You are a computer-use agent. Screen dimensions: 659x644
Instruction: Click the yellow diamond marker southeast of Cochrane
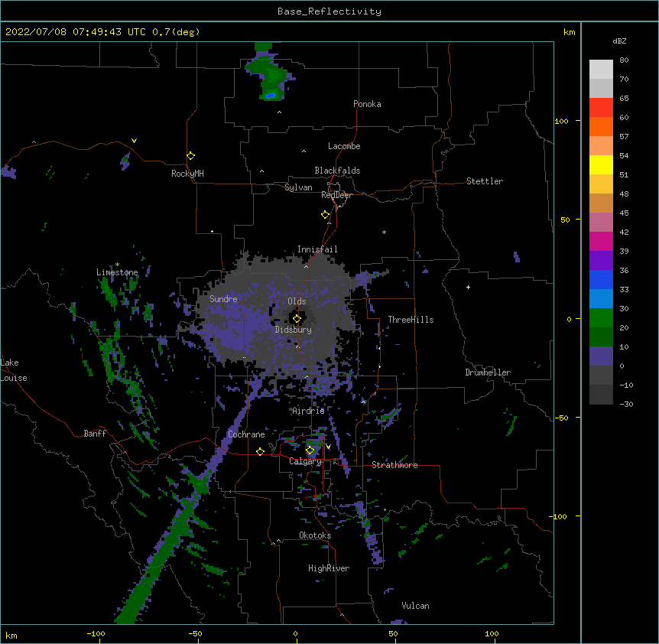(260, 451)
